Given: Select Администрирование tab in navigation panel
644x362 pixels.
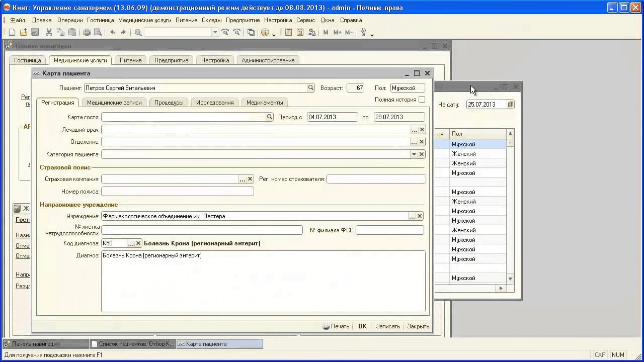Looking at the screenshot, I should click(268, 60).
